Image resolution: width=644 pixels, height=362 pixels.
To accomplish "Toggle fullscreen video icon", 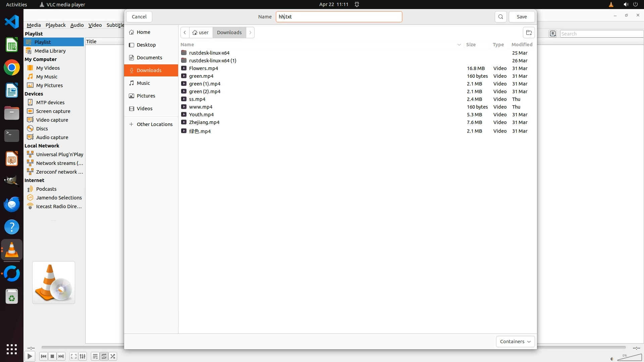I will coord(73,356).
